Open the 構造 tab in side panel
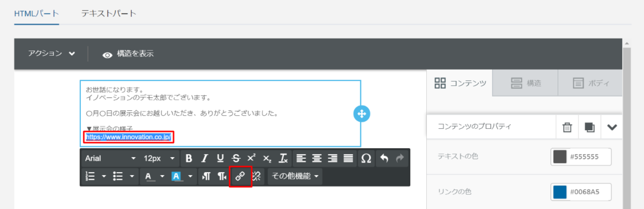 [x=525, y=83]
